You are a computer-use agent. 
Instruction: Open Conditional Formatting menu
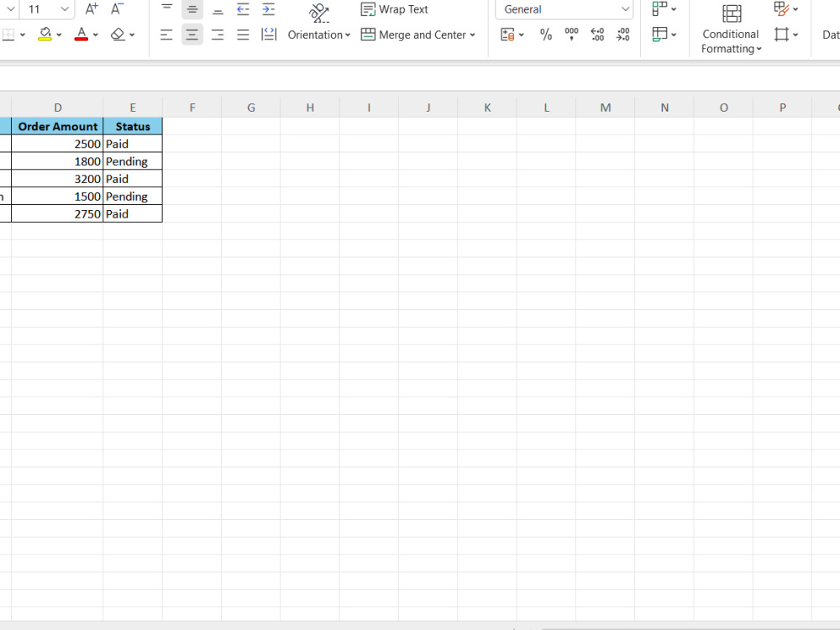click(x=732, y=29)
